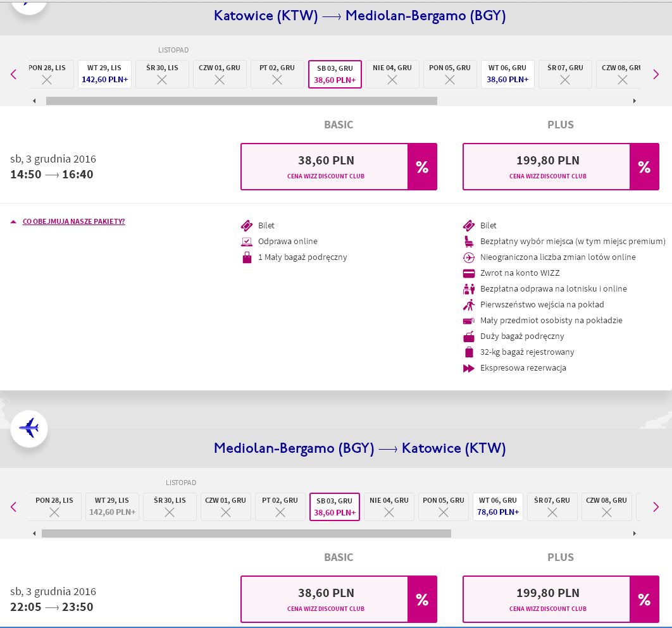Click the left arrow of outbound date scrollbar
The height and width of the screenshot is (628, 672).
[34, 101]
